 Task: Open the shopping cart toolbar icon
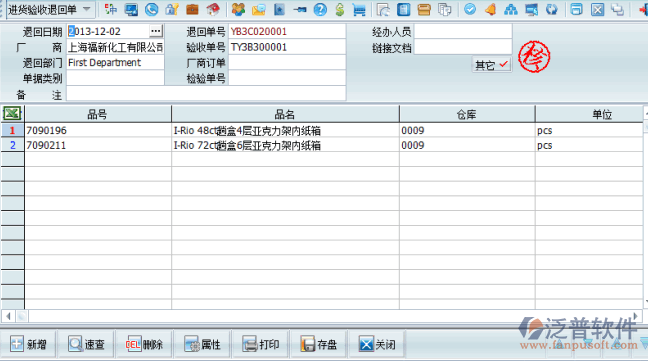click(x=359, y=10)
